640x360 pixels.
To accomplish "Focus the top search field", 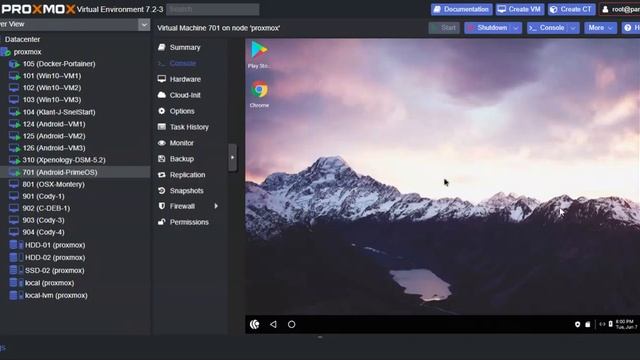I will pyautogui.click(x=213, y=9).
